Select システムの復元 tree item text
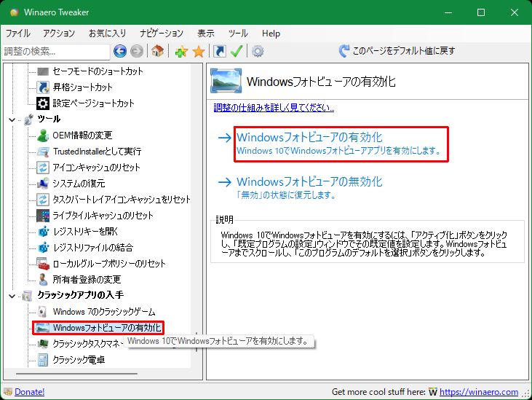Viewport: 532px width, 400px height. (x=79, y=184)
